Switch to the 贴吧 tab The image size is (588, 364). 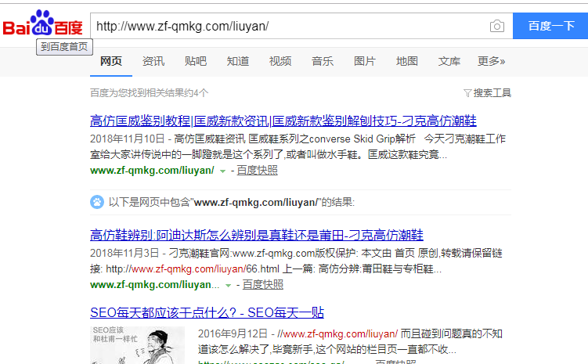(x=196, y=61)
